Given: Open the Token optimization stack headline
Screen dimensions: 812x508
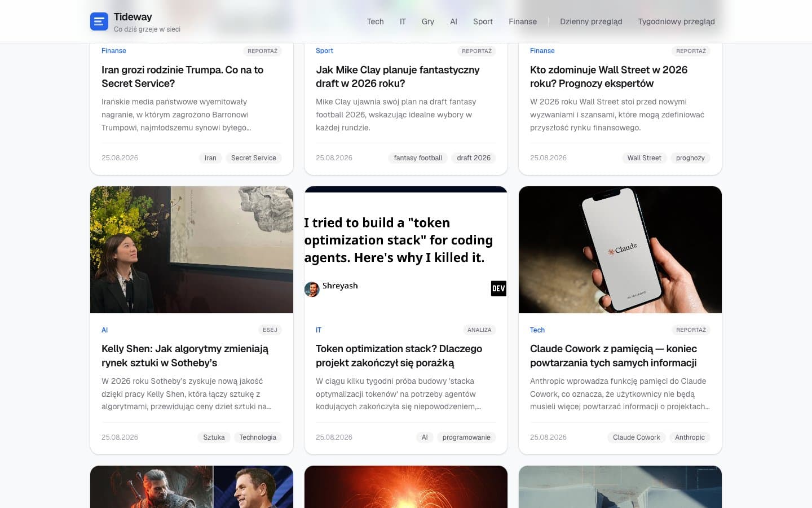Looking at the screenshot, I should (x=399, y=356).
